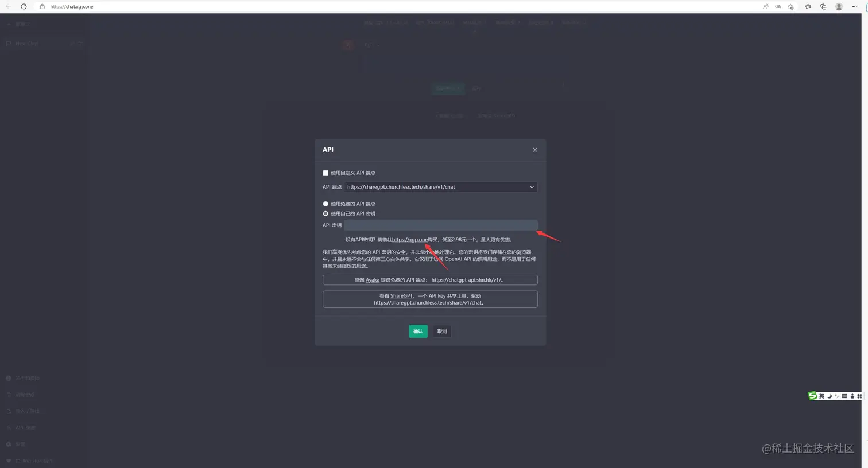
Task: Click the browser profile avatar
Action: 839,6
